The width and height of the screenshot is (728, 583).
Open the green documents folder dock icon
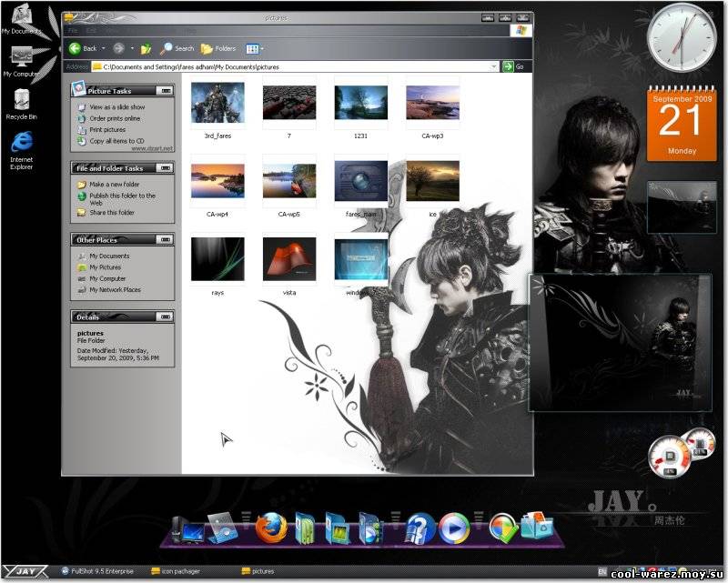(x=305, y=528)
